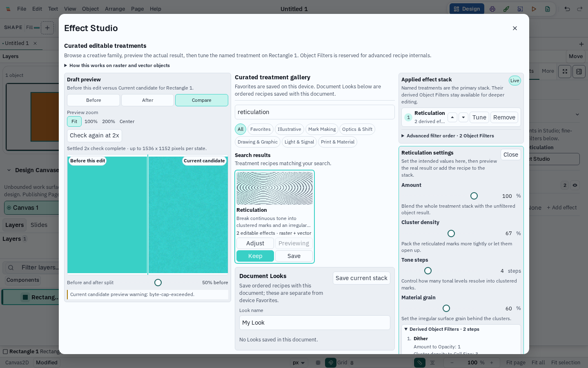Move Reticulation down in effect stack
588x368 pixels.
(x=463, y=117)
